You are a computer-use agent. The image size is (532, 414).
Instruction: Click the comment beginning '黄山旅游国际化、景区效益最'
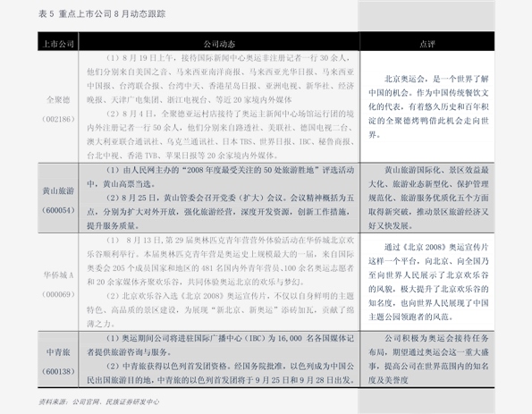click(x=436, y=170)
